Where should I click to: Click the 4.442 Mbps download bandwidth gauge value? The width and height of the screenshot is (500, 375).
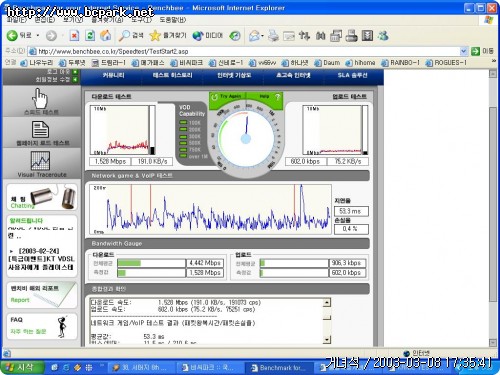pyautogui.click(x=205, y=263)
